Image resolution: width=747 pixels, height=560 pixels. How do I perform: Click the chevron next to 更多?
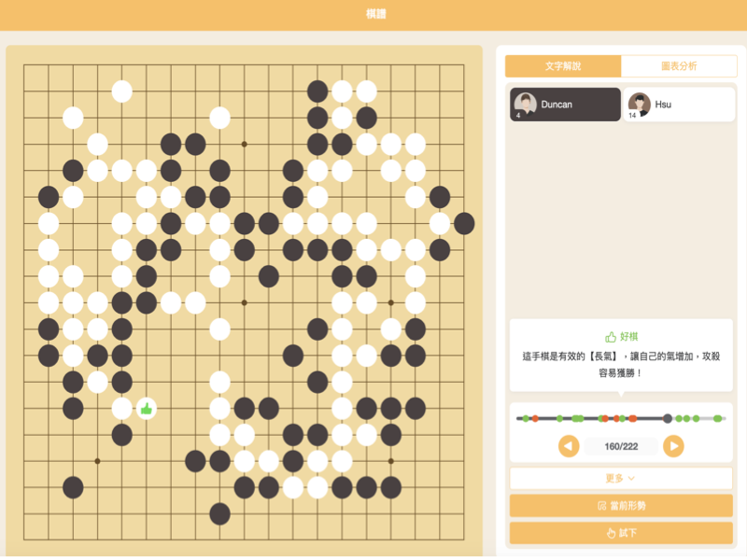click(631, 479)
